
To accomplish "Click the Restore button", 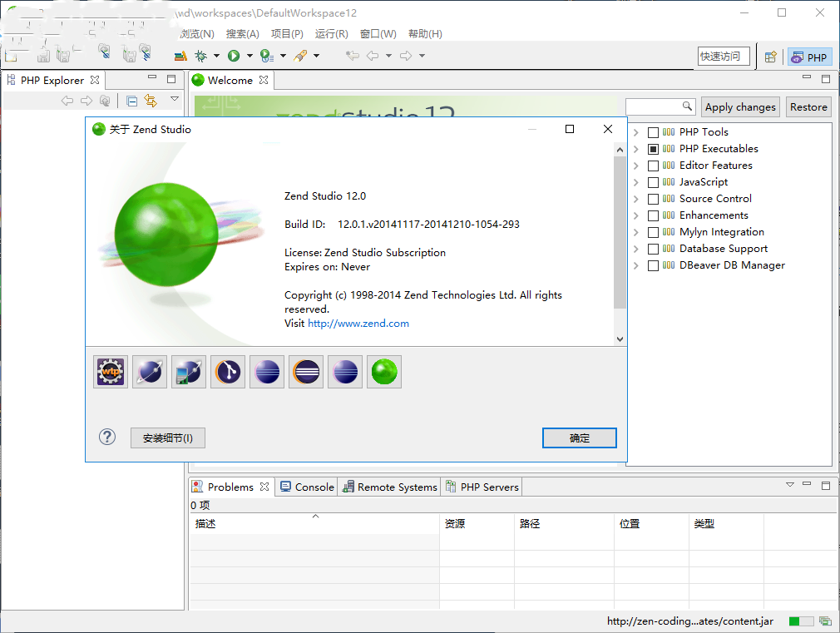I will click(808, 107).
